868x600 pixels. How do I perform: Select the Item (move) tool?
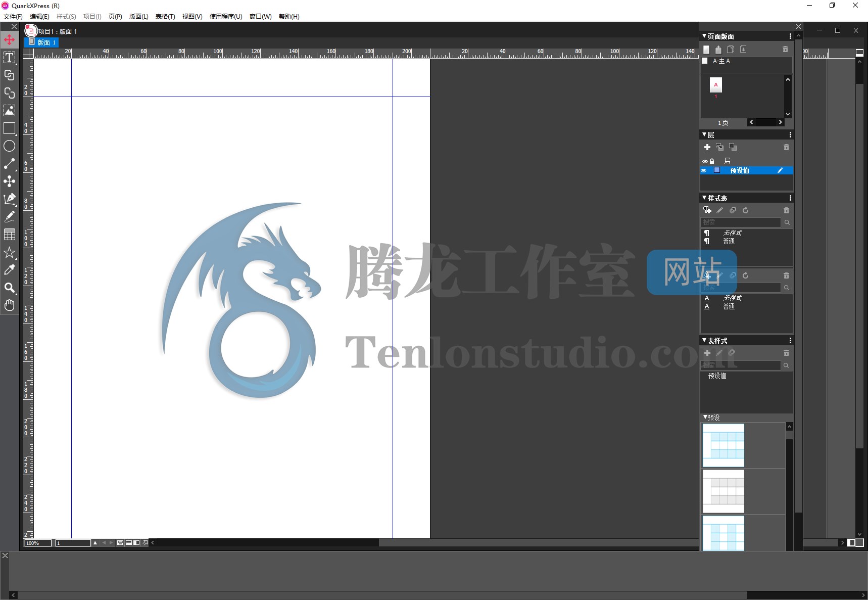[9, 39]
